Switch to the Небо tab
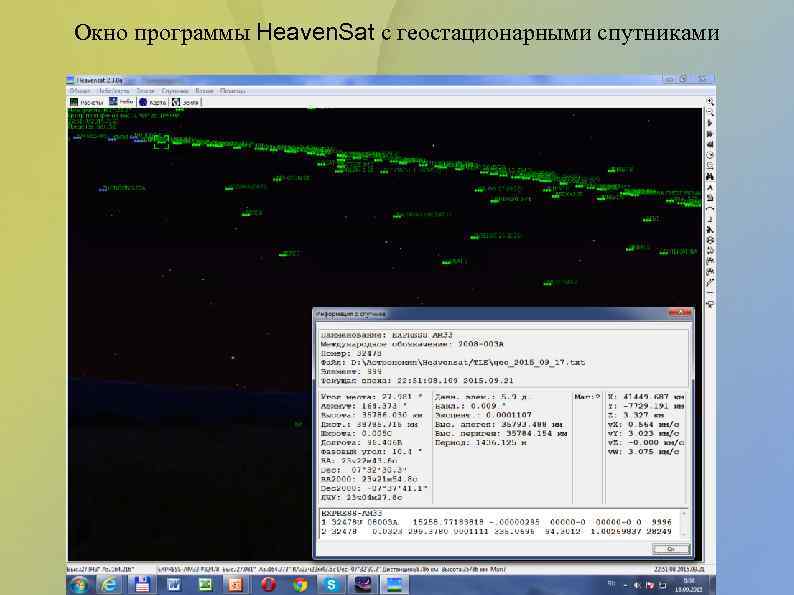 [x=122, y=102]
